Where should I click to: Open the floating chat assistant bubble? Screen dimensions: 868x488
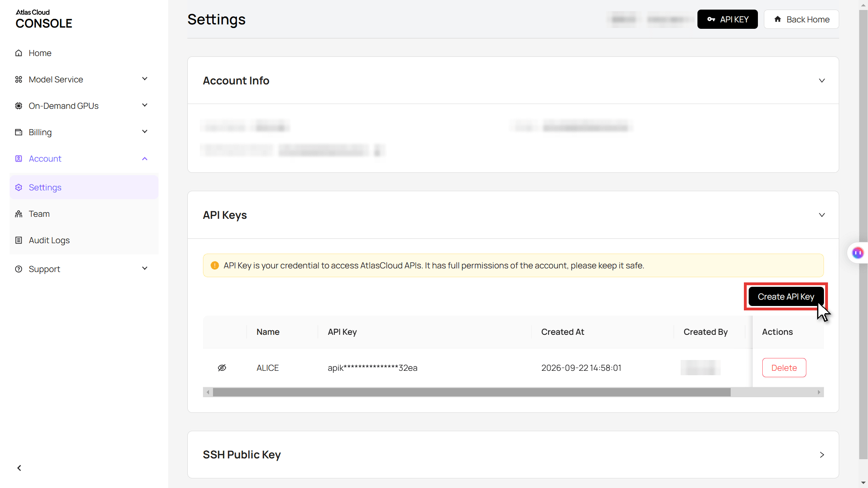[858, 253]
